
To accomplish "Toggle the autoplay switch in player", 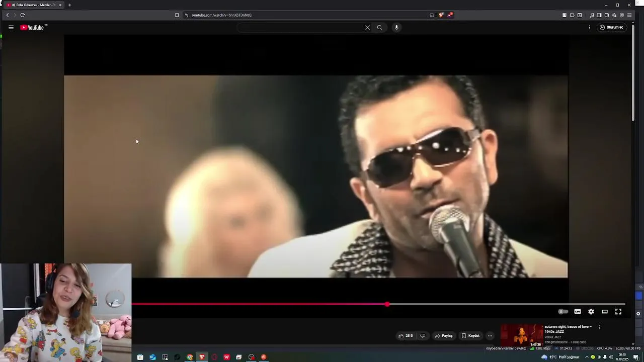I will click(563, 312).
